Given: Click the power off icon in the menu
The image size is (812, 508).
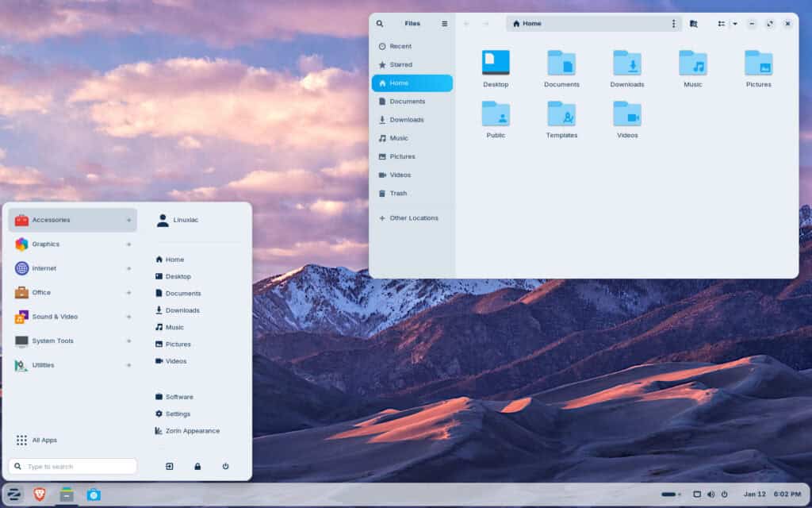Looking at the screenshot, I should click(x=227, y=466).
